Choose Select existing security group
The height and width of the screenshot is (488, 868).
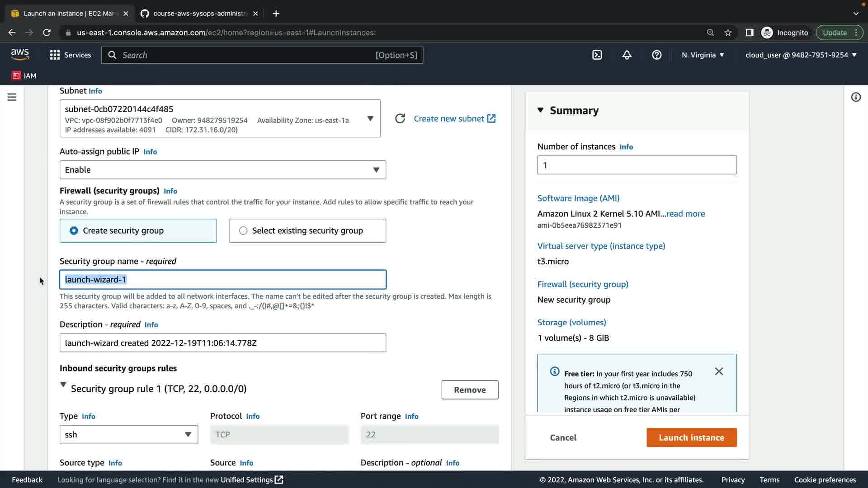pos(307,231)
